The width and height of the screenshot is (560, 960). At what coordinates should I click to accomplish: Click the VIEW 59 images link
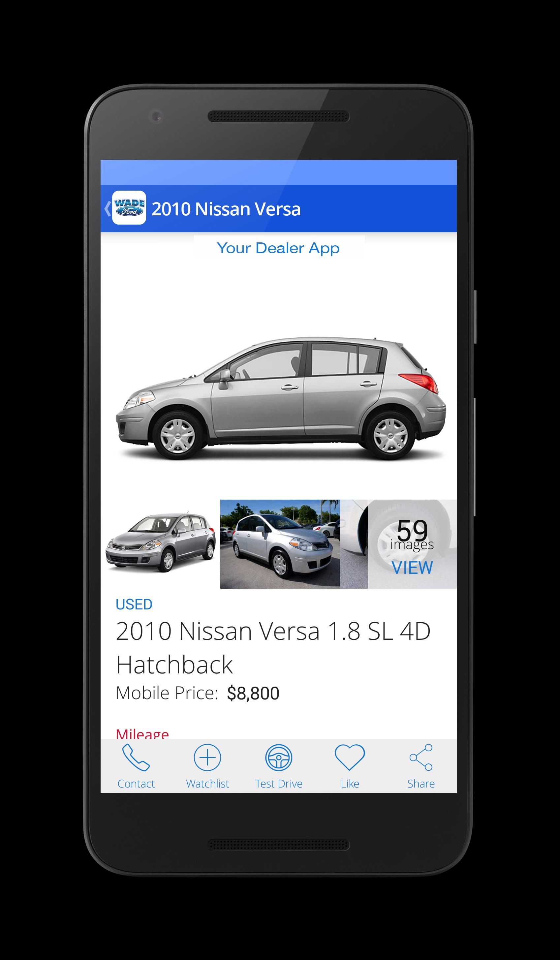tap(412, 568)
